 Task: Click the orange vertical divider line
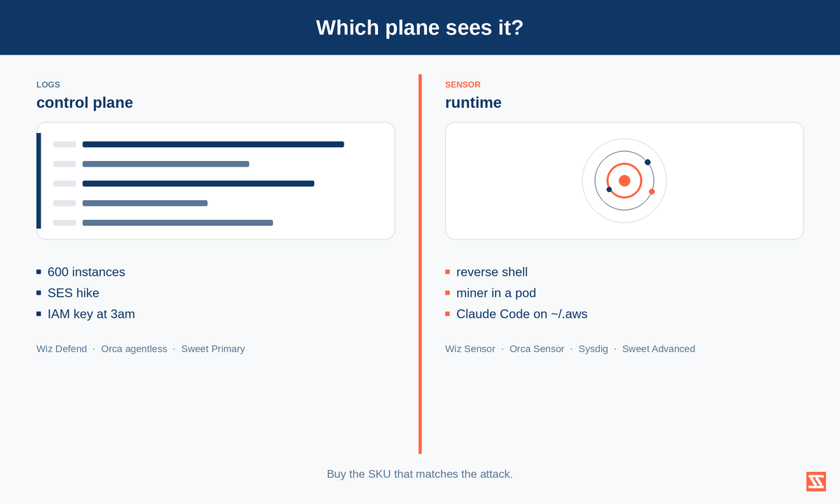(420, 264)
